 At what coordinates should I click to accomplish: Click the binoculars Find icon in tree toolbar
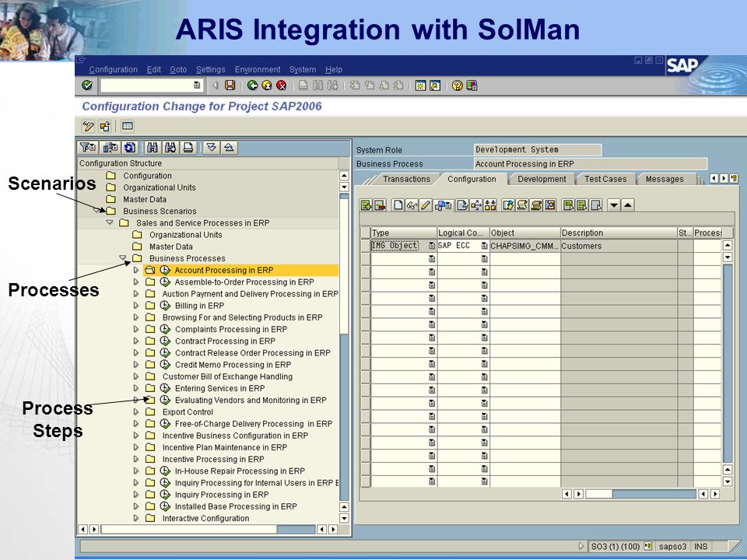[x=153, y=148]
